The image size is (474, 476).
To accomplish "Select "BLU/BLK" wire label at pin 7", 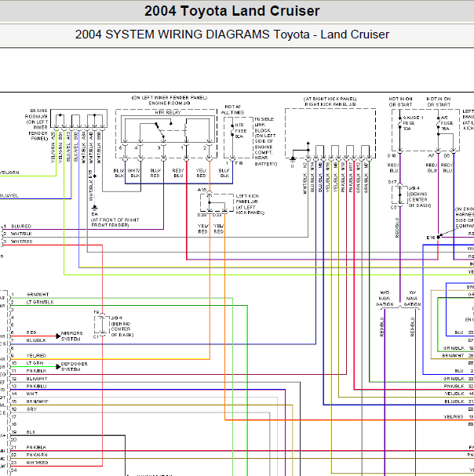I will coord(36,340).
